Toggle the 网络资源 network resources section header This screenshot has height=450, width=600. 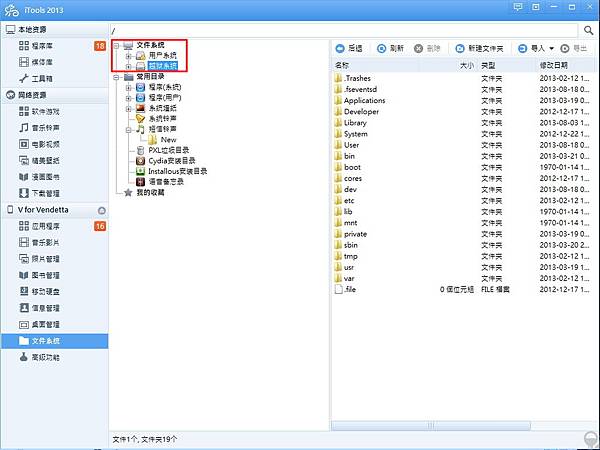click(x=55, y=95)
